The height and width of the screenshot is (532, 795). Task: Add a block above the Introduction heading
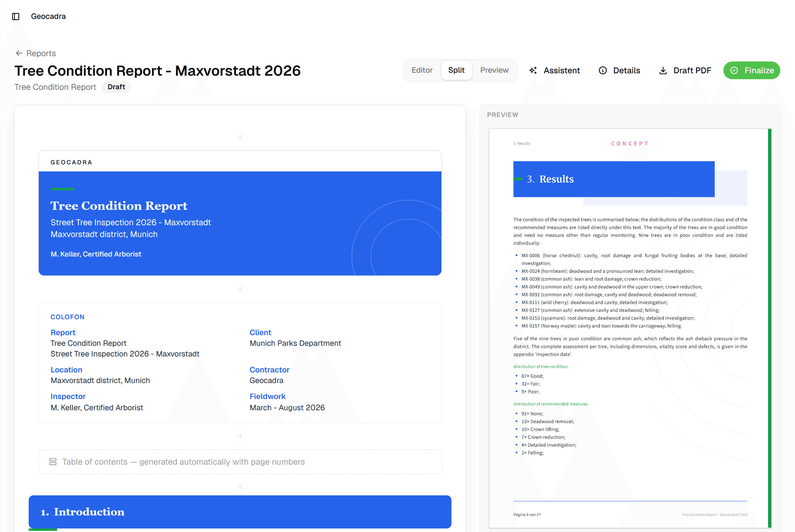pyautogui.click(x=240, y=487)
